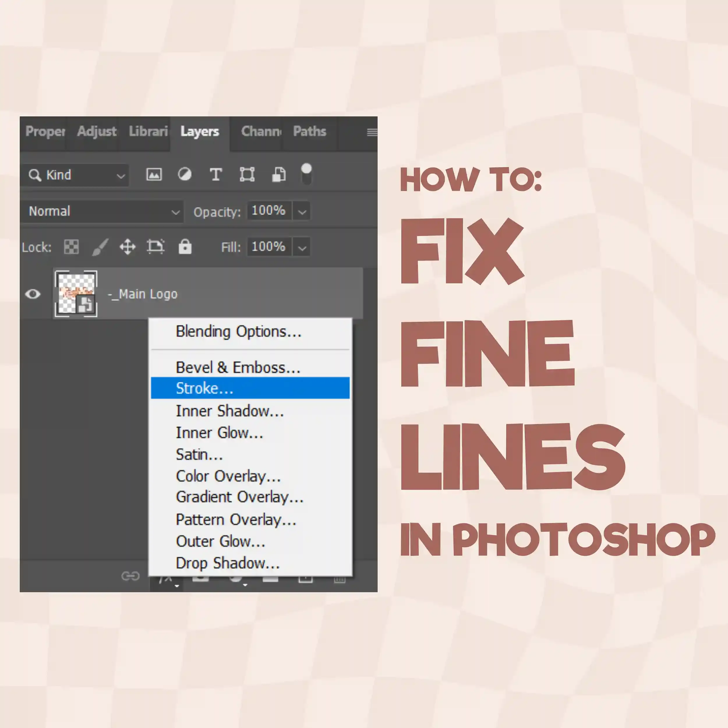Open the Fill percentage dropdown
Screen dimensions: 728x728
pyautogui.click(x=302, y=247)
